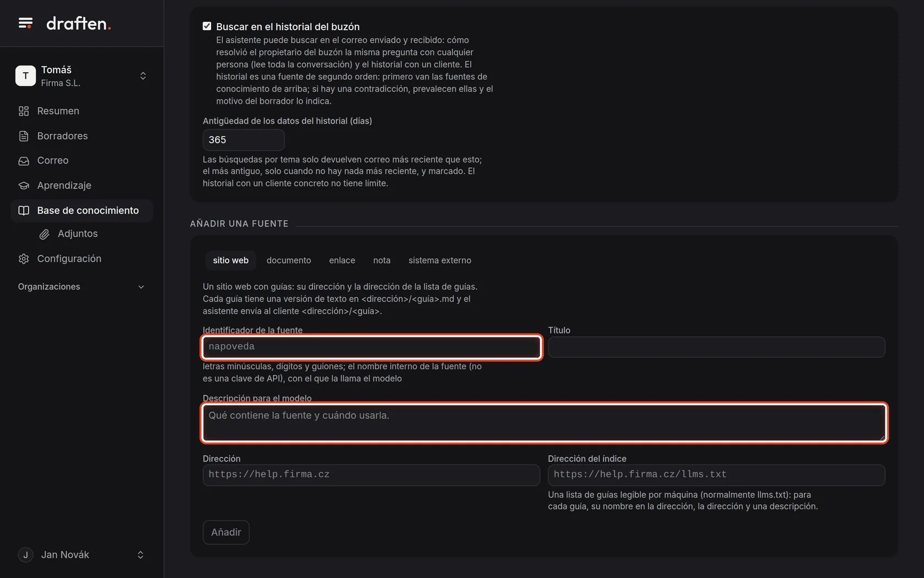
Task: Click the Configuración gear icon
Action: pos(24,259)
